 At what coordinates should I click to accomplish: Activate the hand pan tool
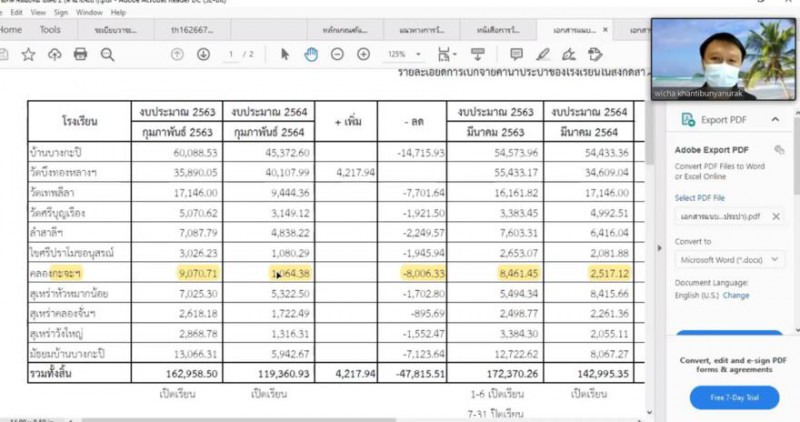(x=311, y=54)
